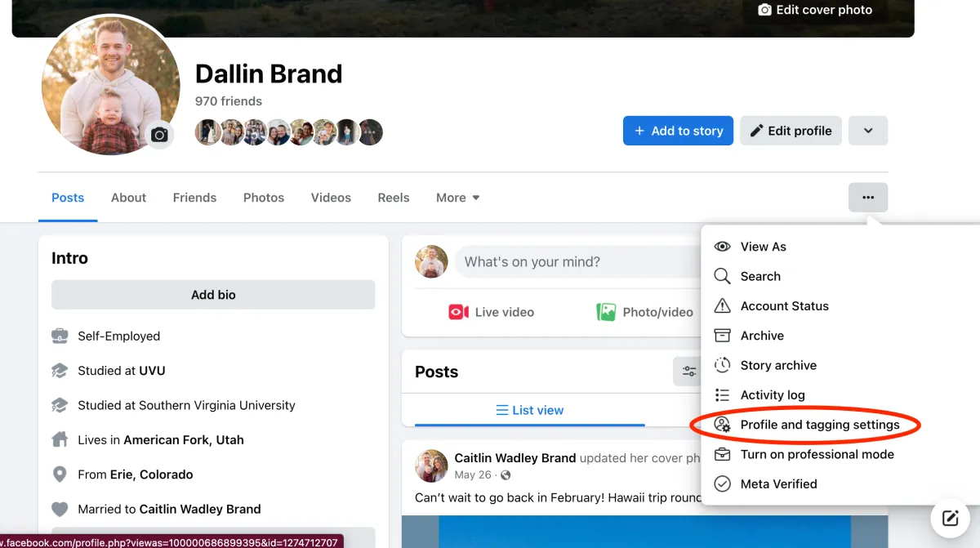Click the Meta Verified checkmark badge icon

point(722,484)
